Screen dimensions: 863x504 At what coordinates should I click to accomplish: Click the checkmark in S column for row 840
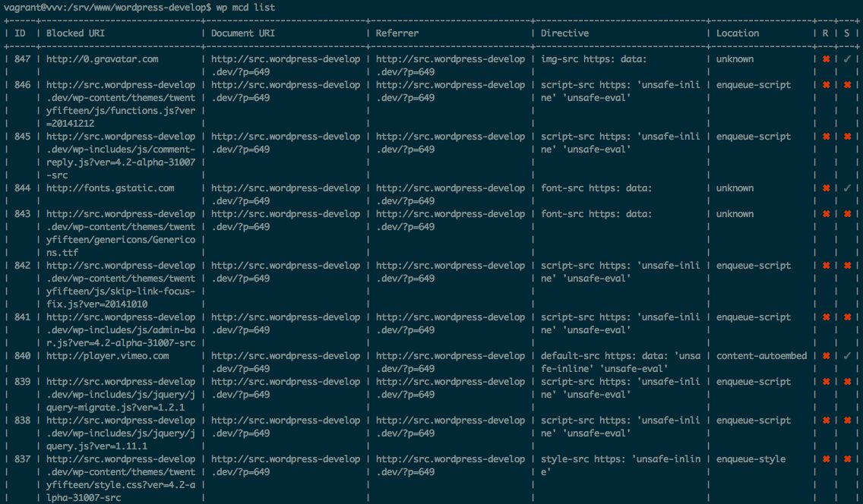[847, 355]
